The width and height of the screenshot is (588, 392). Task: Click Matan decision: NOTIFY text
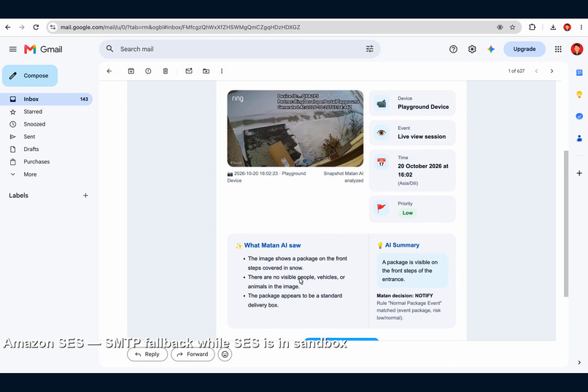click(x=405, y=296)
